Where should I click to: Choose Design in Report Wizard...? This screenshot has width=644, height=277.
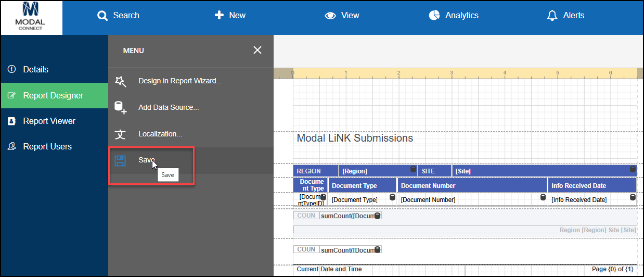(190, 81)
